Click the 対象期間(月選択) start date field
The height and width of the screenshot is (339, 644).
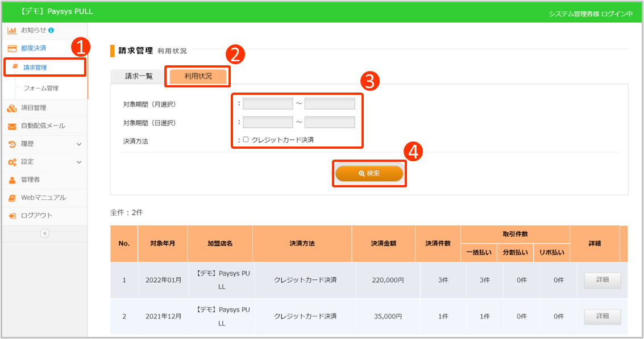[x=268, y=104]
